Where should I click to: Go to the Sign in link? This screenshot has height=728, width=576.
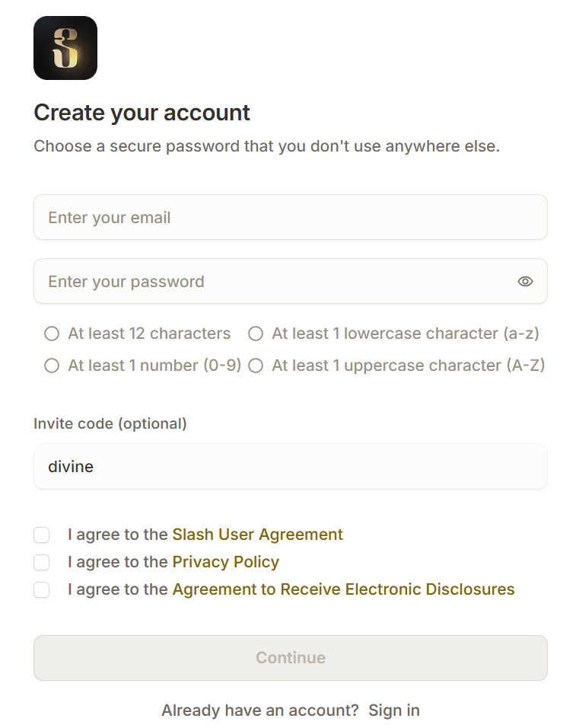pos(393,710)
